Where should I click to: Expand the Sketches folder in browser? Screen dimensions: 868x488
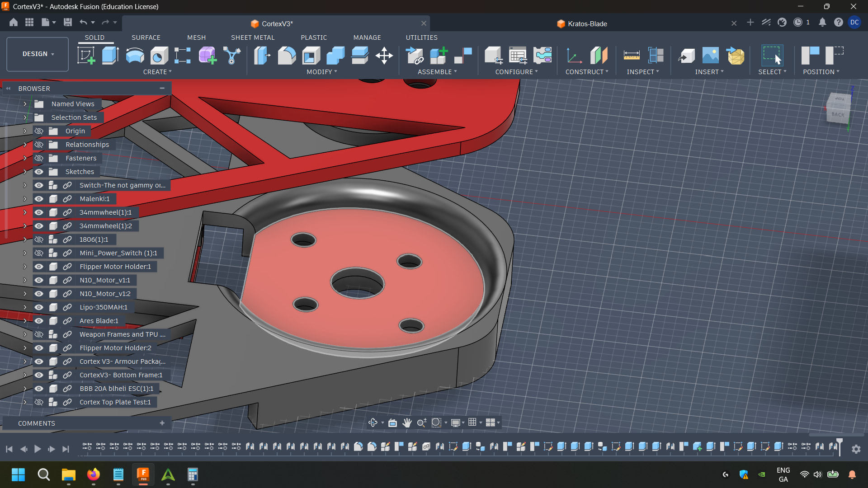pos(25,172)
